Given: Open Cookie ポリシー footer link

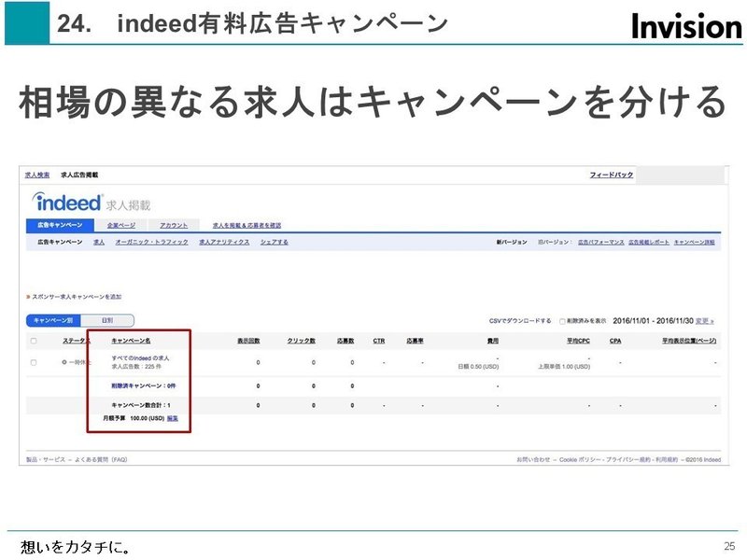Looking at the screenshot, I should click(580, 459).
